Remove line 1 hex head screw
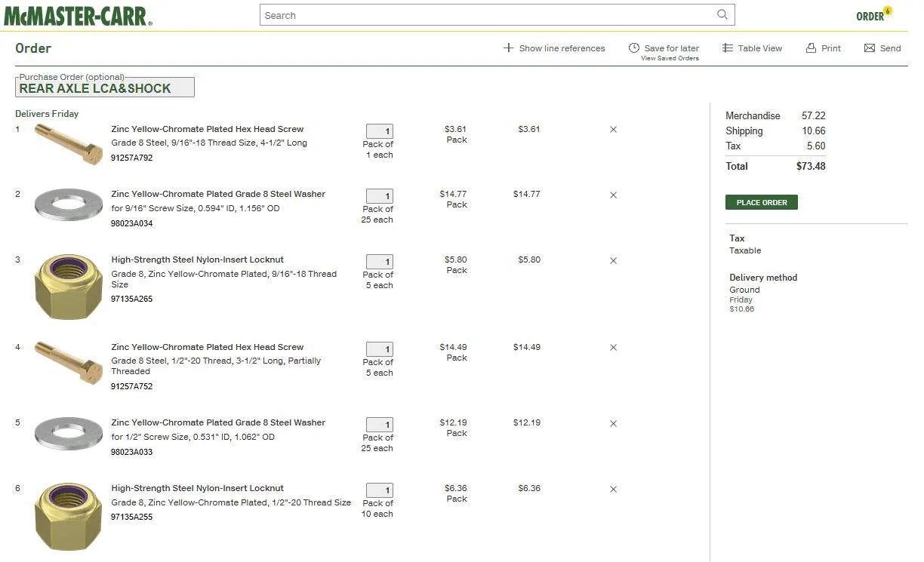 (613, 130)
